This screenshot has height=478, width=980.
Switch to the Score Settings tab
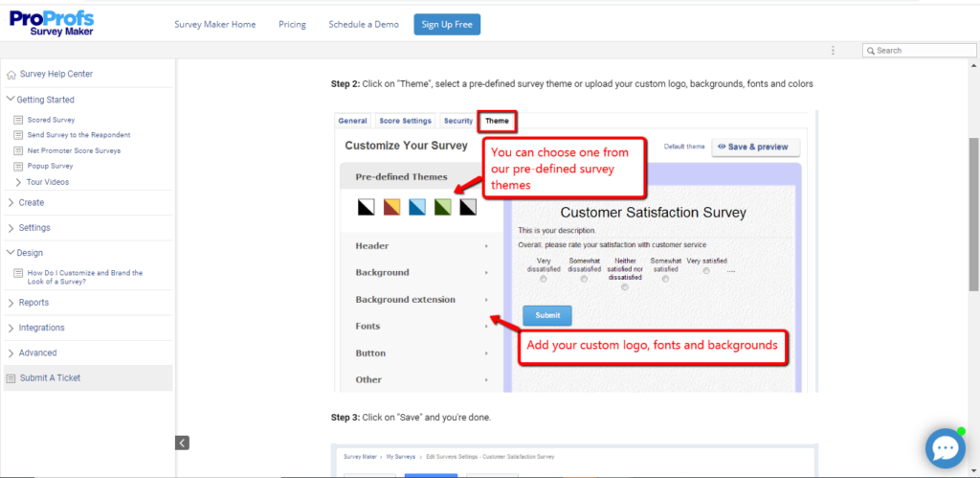pyautogui.click(x=405, y=122)
